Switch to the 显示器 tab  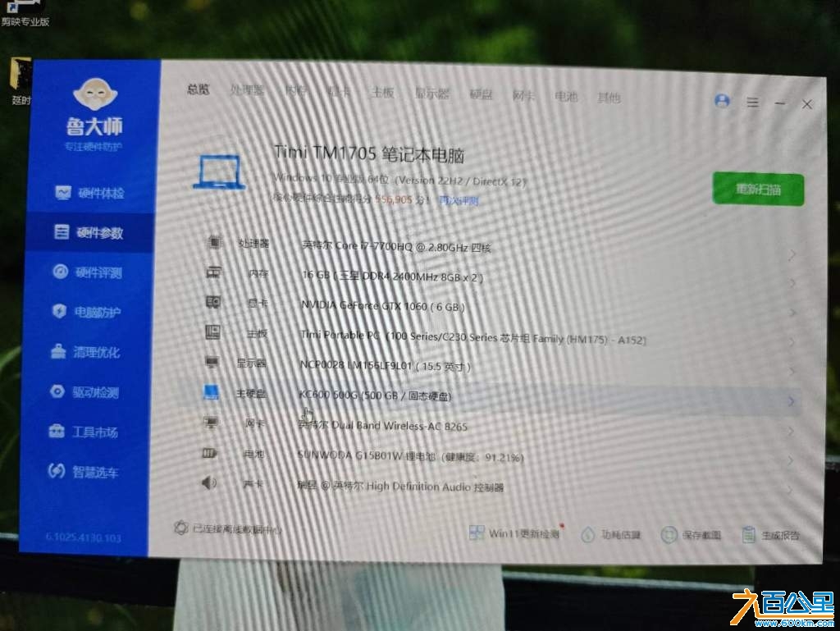(x=431, y=94)
